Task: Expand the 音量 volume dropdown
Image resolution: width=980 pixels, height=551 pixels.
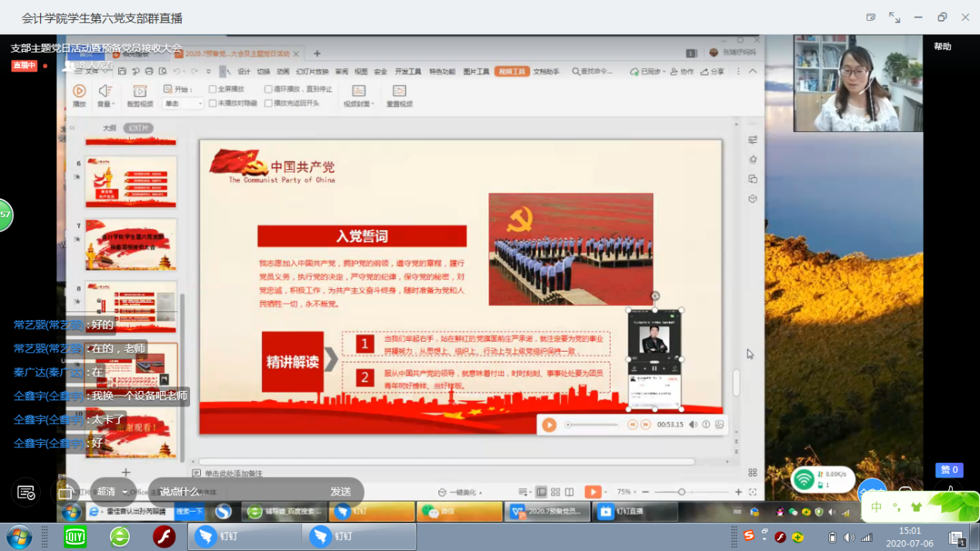Action: pyautogui.click(x=106, y=95)
